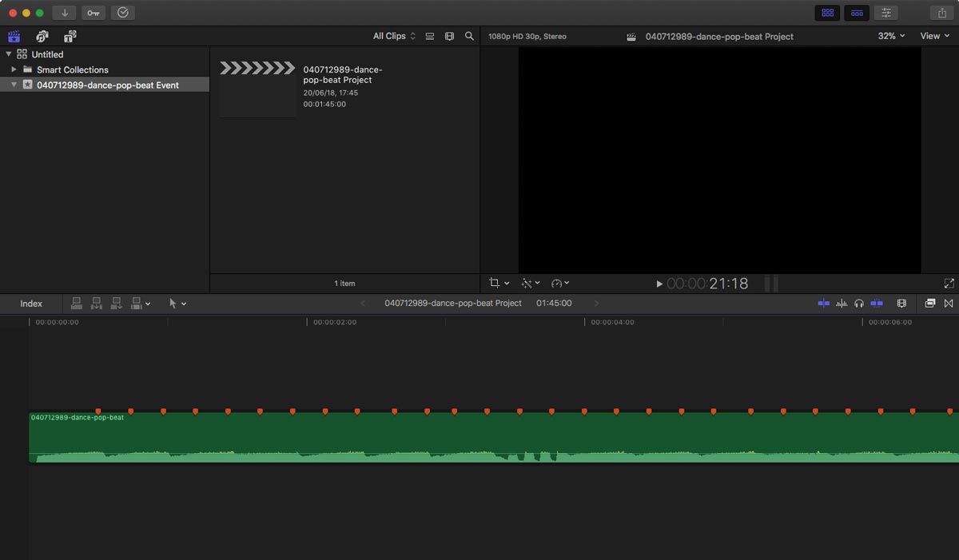Screen dimensions: 959x560
Task: Go back in timeline history
Action: click(x=364, y=304)
